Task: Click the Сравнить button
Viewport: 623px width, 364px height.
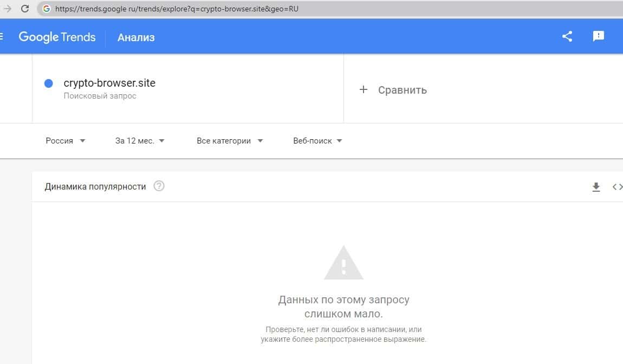Action: point(402,90)
